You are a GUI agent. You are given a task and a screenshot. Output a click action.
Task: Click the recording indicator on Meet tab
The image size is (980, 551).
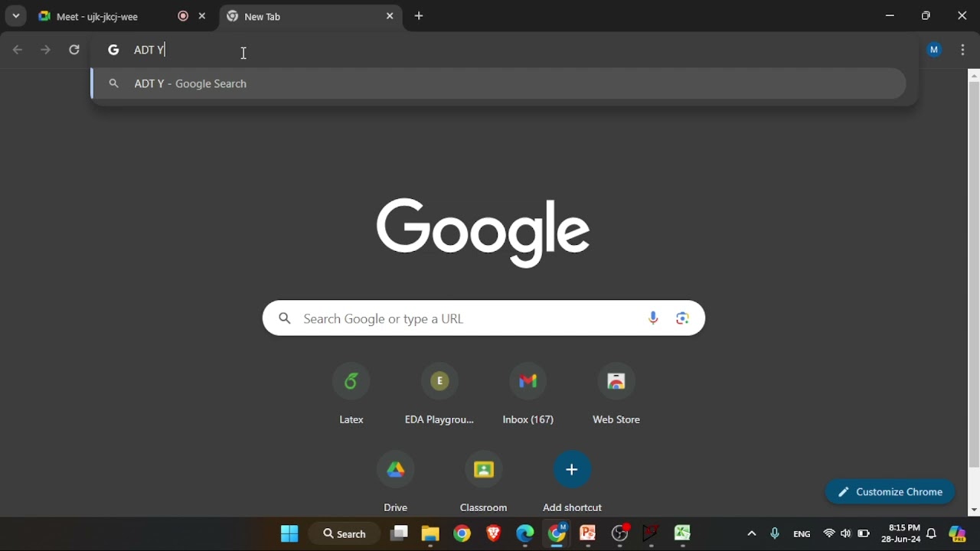pyautogui.click(x=183, y=16)
